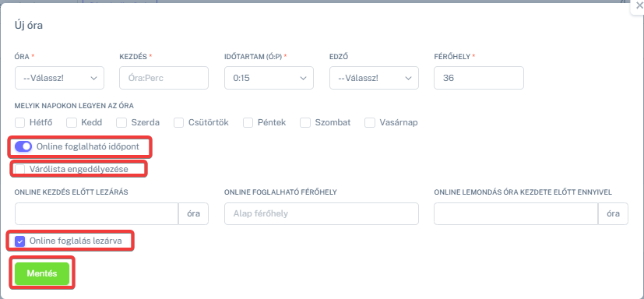
Task: Click the KEZDÉS Óra:Perc time field
Action: [x=164, y=78]
